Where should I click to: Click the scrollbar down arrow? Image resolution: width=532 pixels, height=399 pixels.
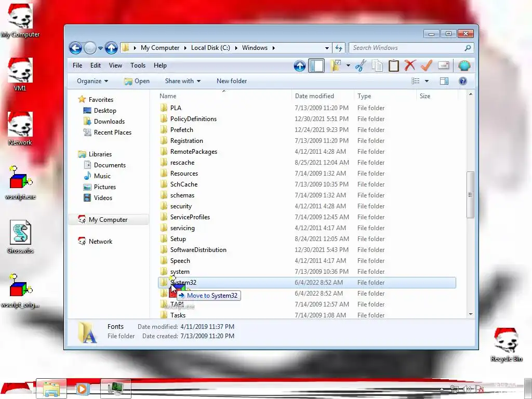point(471,314)
